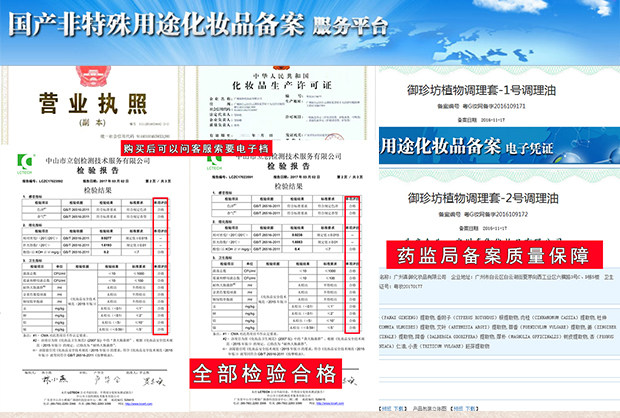Viewport: 620px width, 418px height.
Task: Click the 预览 link after 产品包装立体图
Action: (x=458, y=408)
